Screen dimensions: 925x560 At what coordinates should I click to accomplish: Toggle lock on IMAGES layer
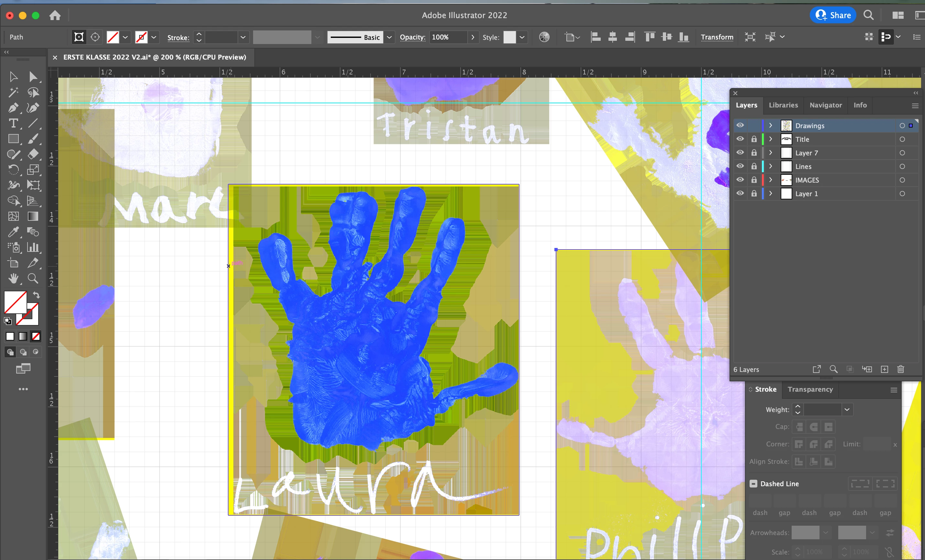[754, 180]
